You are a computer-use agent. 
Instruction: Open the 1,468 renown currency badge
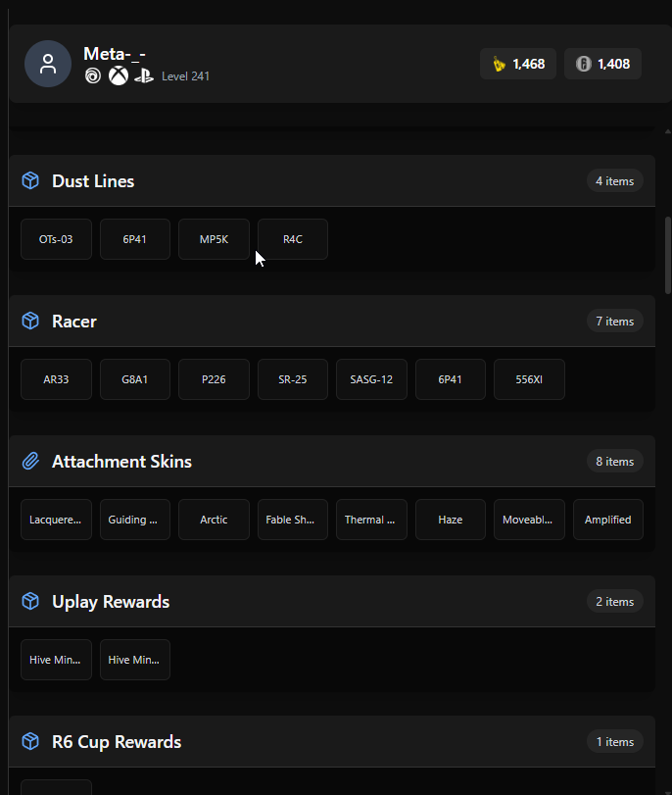click(518, 64)
